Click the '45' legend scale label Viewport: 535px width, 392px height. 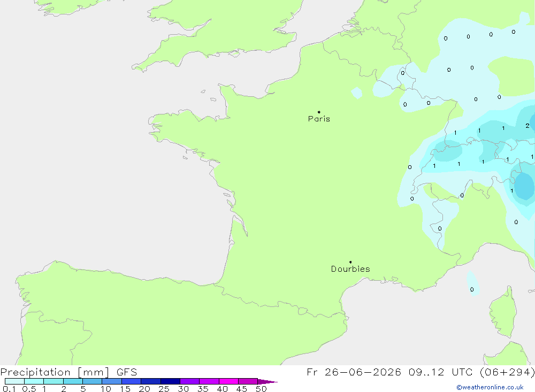tap(242, 389)
